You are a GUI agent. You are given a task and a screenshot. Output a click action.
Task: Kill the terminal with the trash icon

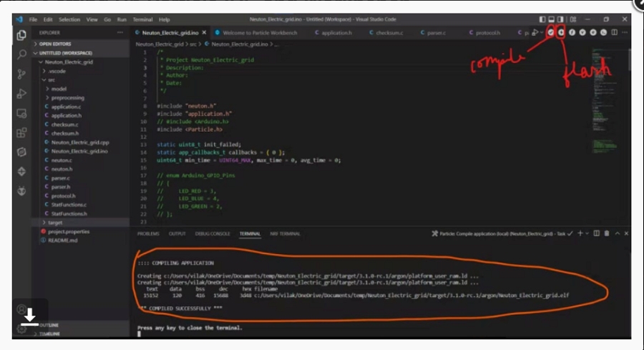607,233
